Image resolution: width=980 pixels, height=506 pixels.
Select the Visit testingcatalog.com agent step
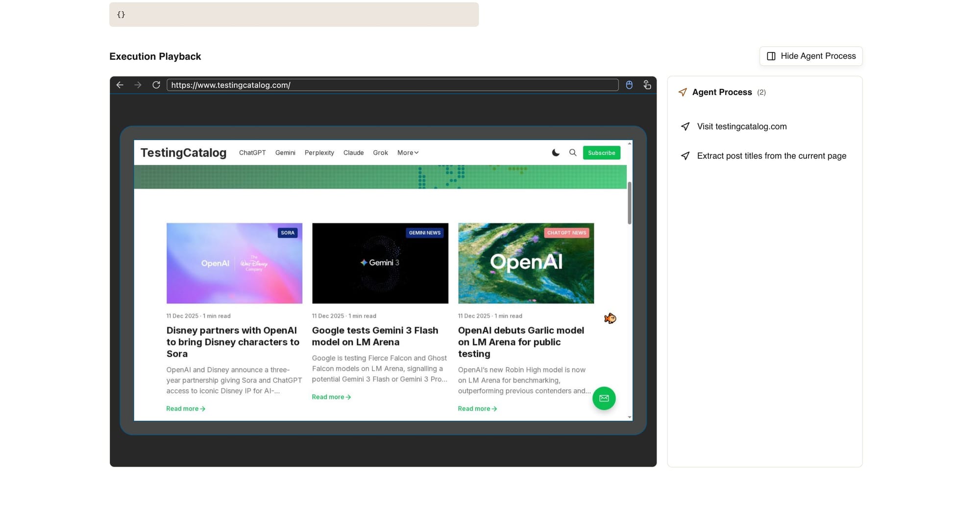[x=741, y=126]
